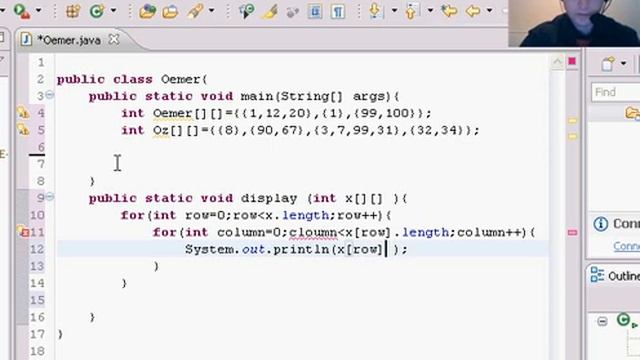
Task: Open the Next Annotation dropdown arrow
Action: coord(394,10)
